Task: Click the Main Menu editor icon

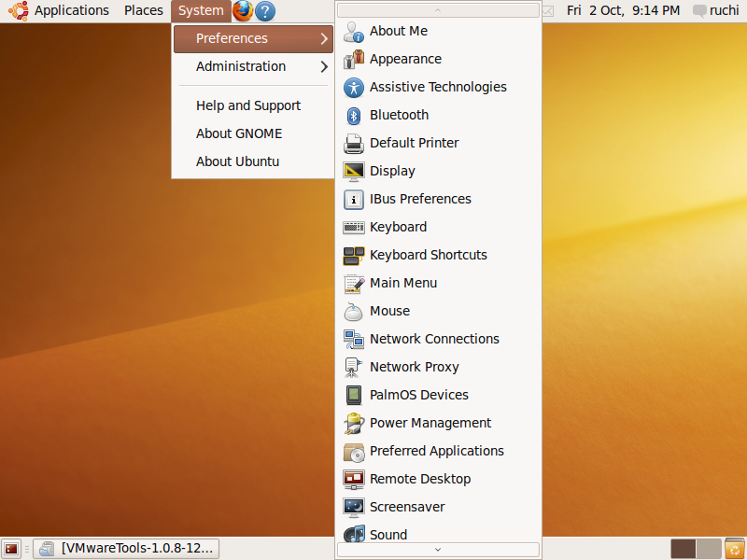Action: [354, 284]
